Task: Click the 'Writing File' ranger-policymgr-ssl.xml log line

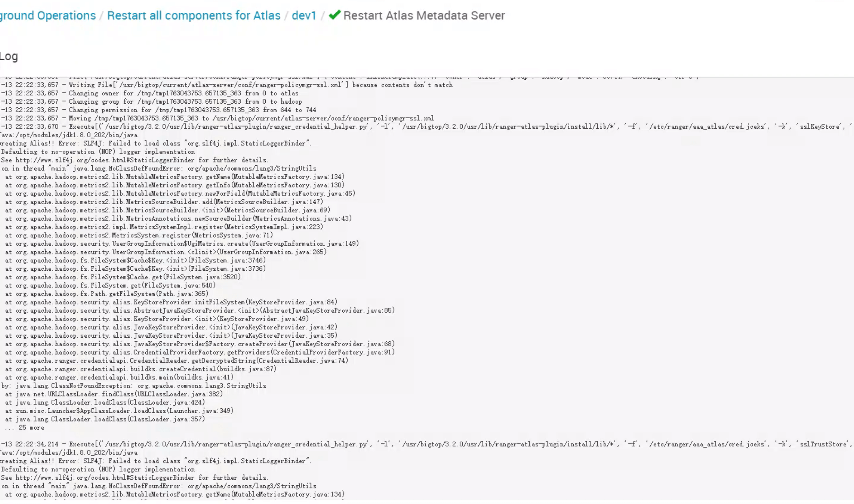Action: pos(225,85)
